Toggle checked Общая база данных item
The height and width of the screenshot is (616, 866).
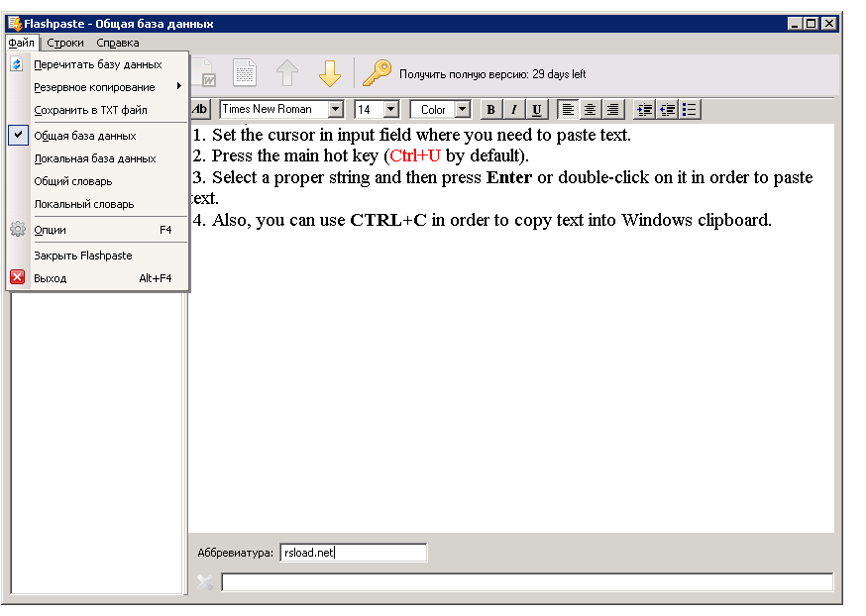tap(98, 136)
